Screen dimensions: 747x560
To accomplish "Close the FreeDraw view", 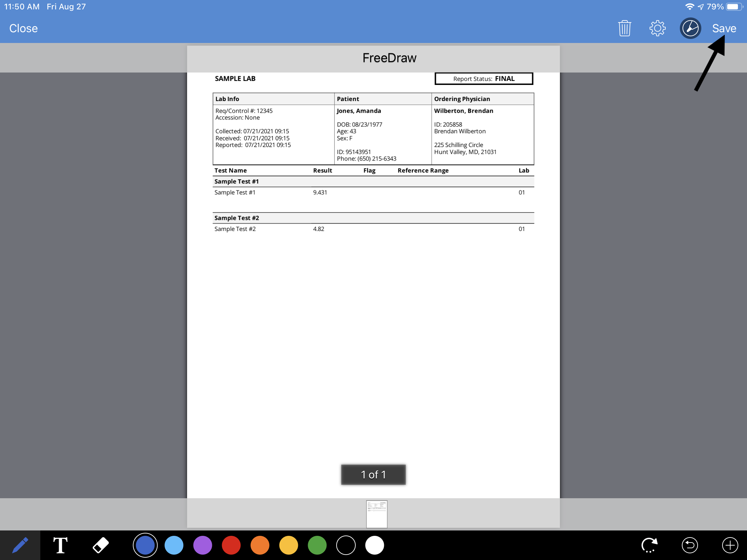I will (x=24, y=28).
